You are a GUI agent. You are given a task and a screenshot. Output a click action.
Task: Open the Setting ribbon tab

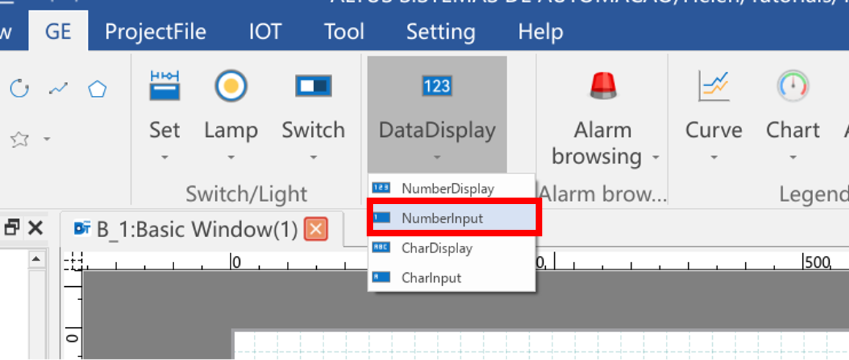[441, 32]
